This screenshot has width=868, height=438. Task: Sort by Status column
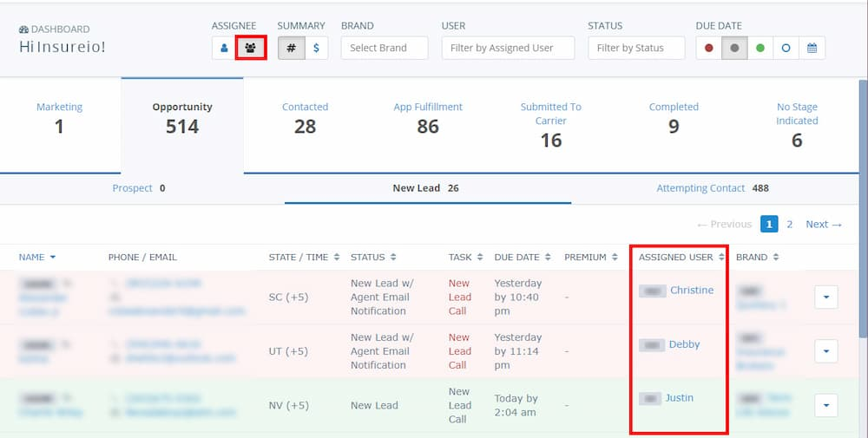pyautogui.click(x=373, y=257)
